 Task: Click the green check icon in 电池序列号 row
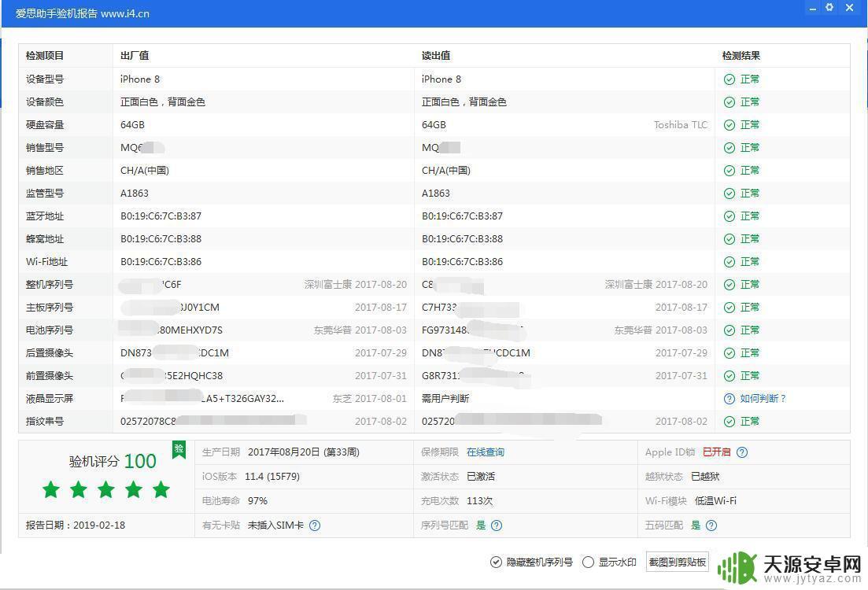tap(729, 330)
